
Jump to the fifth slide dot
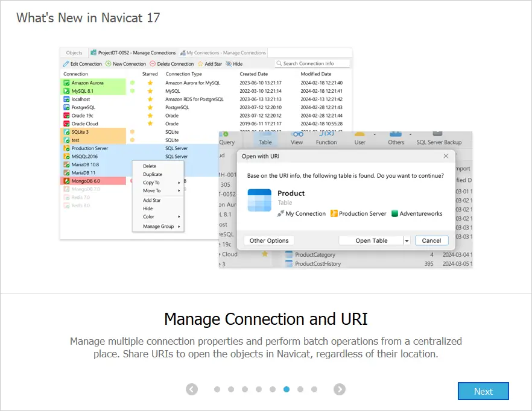[273, 389]
